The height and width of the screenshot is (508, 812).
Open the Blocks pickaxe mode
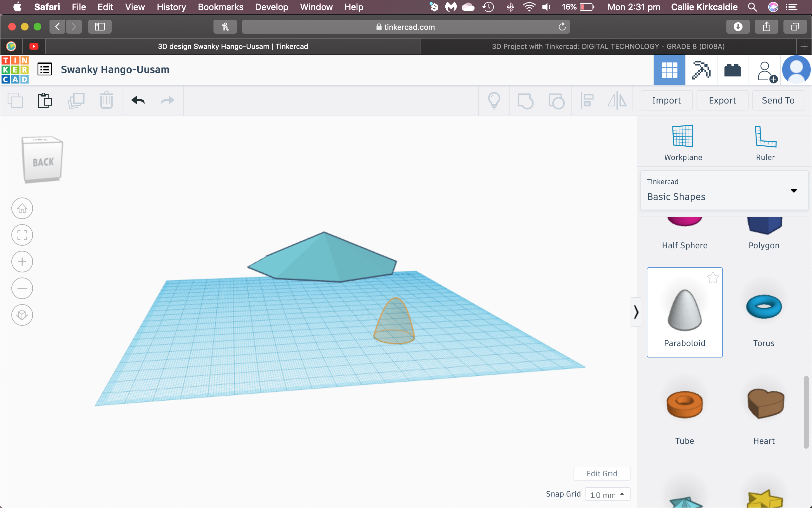click(x=701, y=70)
